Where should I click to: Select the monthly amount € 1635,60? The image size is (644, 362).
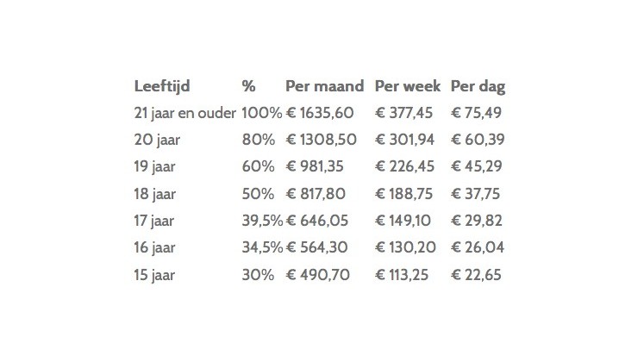coord(320,113)
